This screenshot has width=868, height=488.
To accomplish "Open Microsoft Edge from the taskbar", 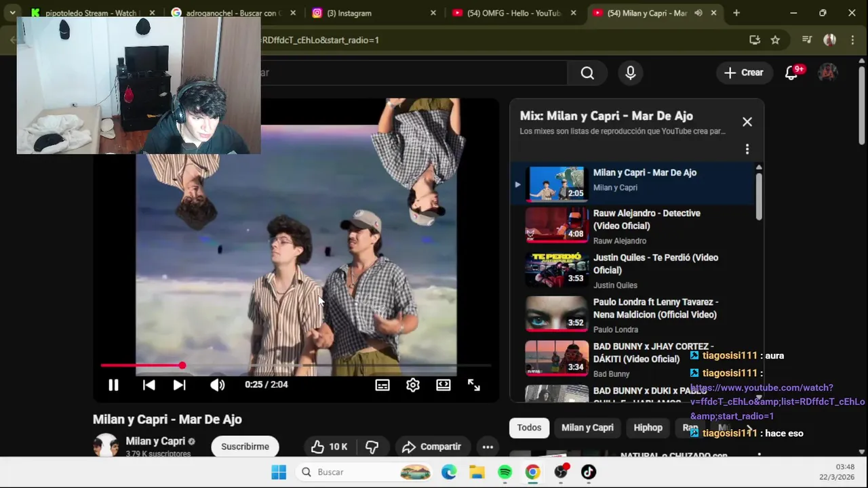I will [449, 472].
